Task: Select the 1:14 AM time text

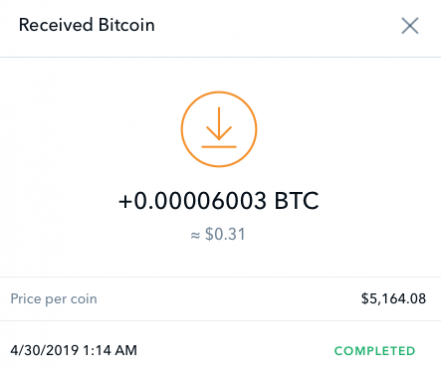Action: tap(110, 350)
